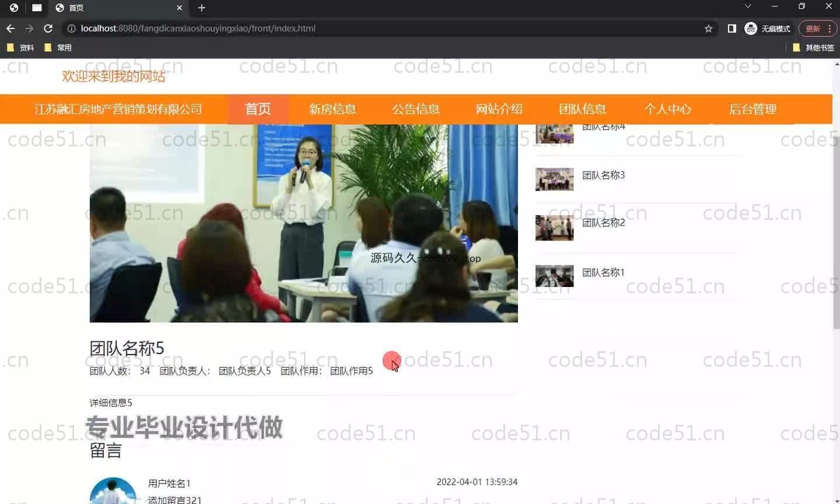
Task: Open the 团队名称3 thumbnail image
Action: tap(554, 179)
